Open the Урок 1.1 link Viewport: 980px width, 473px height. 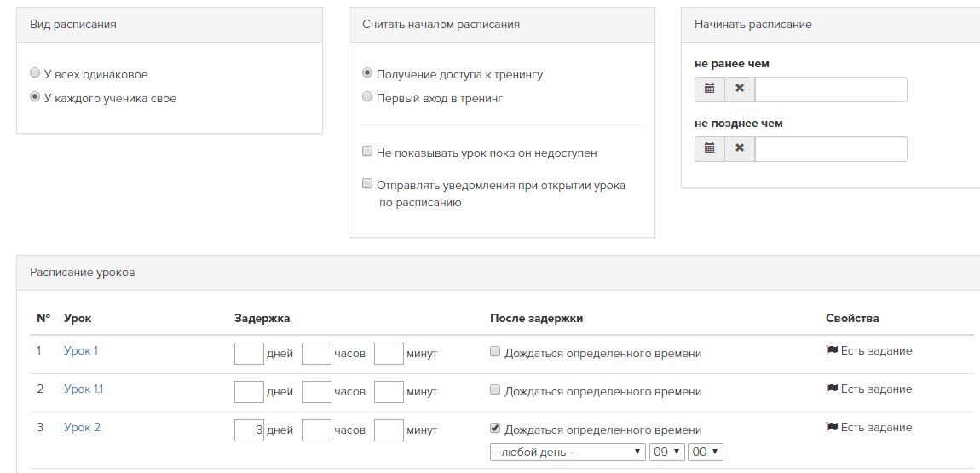tap(84, 389)
